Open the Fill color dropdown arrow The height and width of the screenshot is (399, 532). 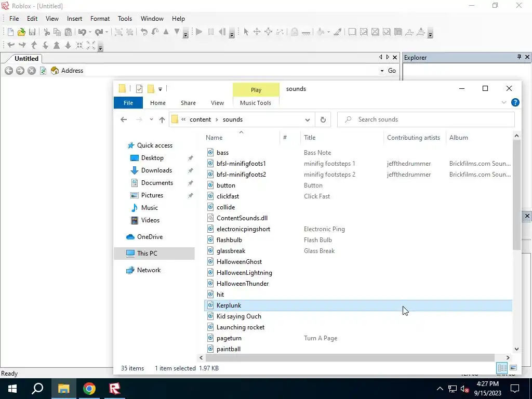tap(328, 32)
